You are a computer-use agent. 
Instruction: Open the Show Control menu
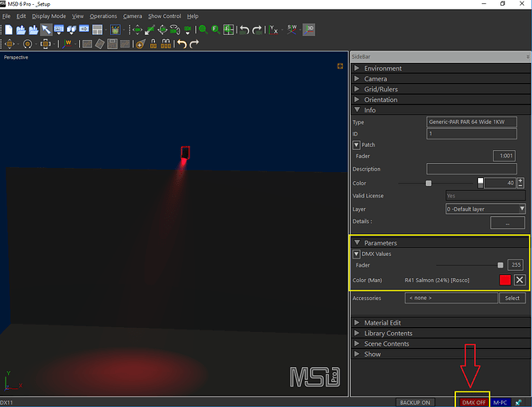click(165, 16)
